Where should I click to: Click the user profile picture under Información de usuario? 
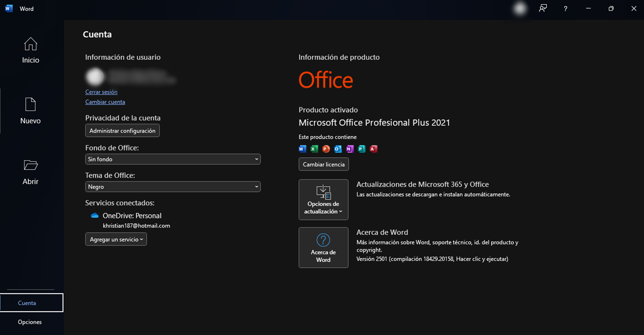95,77
